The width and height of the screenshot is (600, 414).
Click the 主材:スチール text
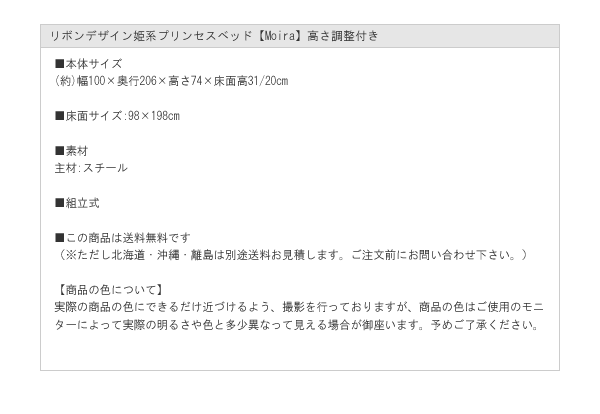click(91, 168)
